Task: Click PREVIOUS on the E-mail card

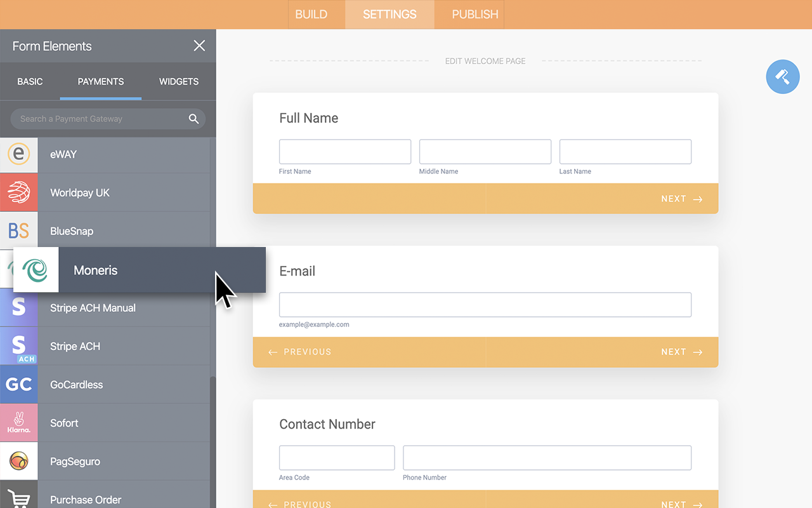Action: (300, 352)
